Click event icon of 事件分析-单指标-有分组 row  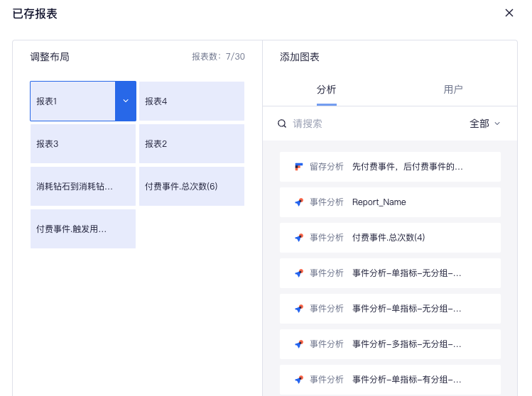coord(298,380)
